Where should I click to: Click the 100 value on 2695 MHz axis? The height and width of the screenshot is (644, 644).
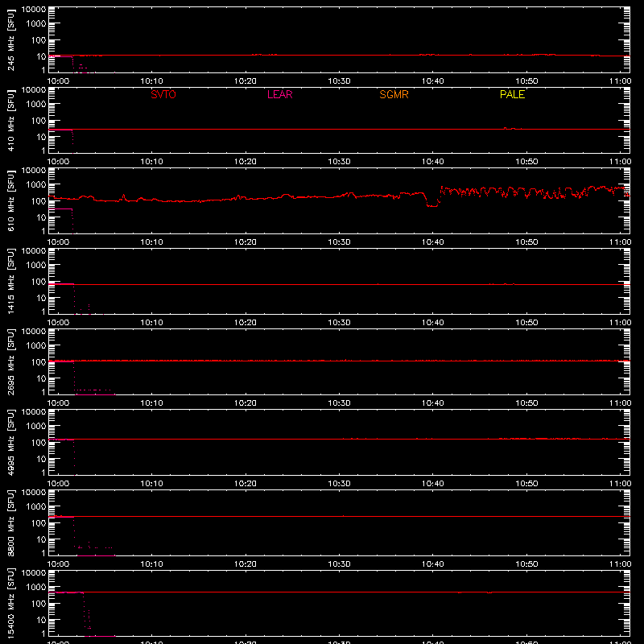click(39, 362)
